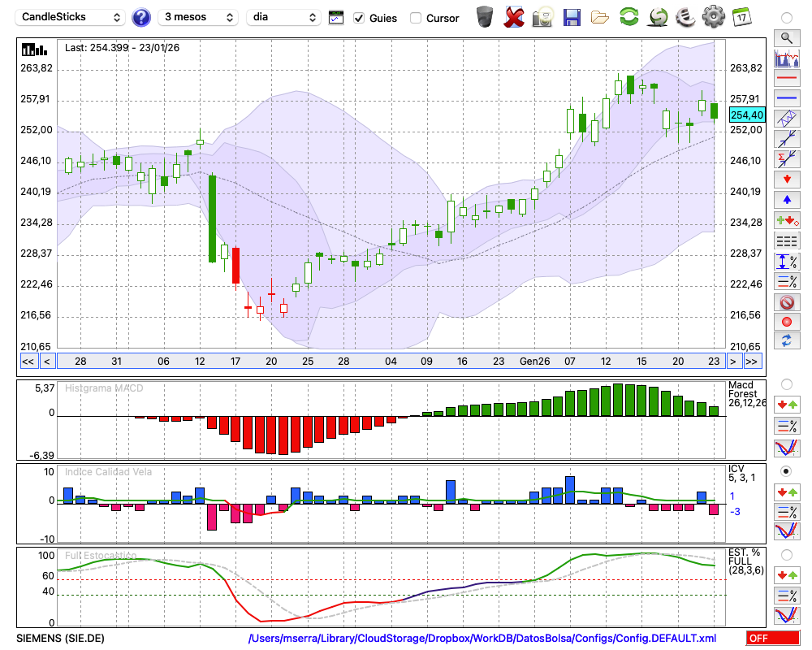Click the Config.DEFAULT.xml file path link
Image resolution: width=812 pixels, height=650 pixels.
482,639
